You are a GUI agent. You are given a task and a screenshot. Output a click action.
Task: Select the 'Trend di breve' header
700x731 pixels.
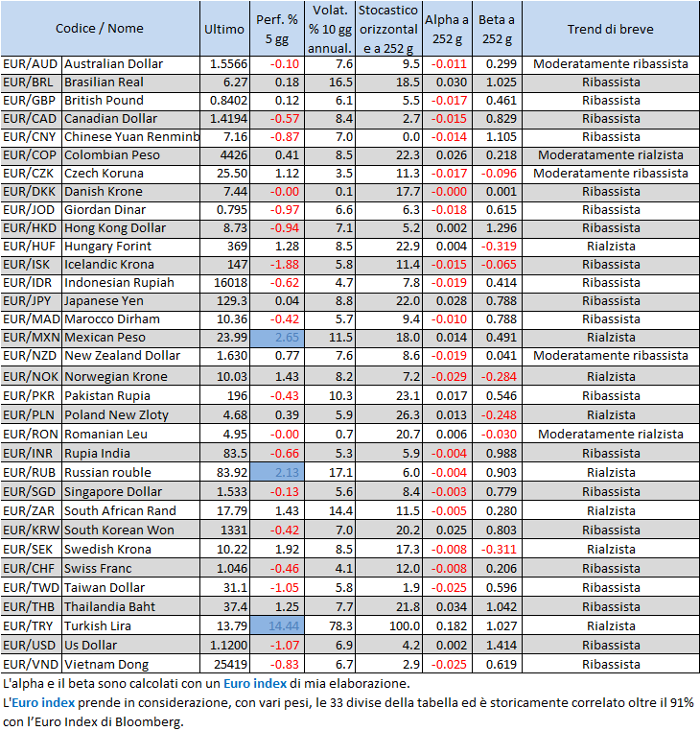[611, 29]
